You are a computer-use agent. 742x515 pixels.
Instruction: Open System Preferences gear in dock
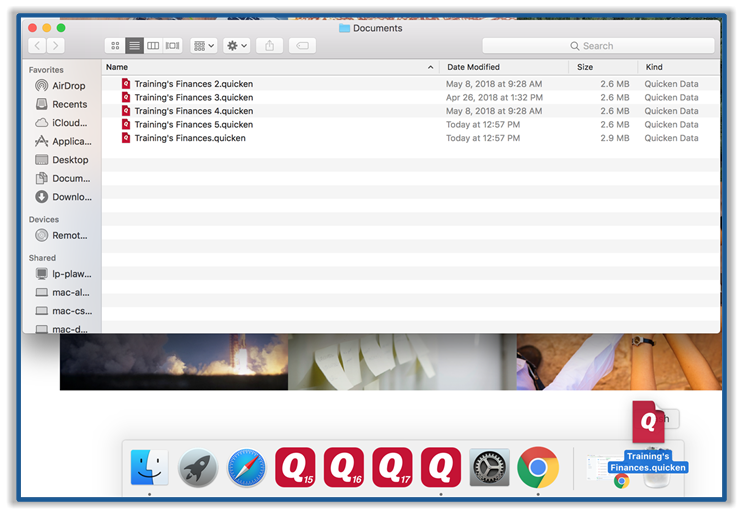[489, 468]
